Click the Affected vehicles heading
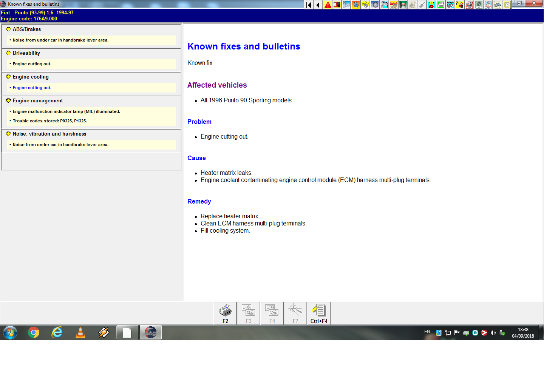Viewport: 544px width, 392px height. click(x=217, y=85)
